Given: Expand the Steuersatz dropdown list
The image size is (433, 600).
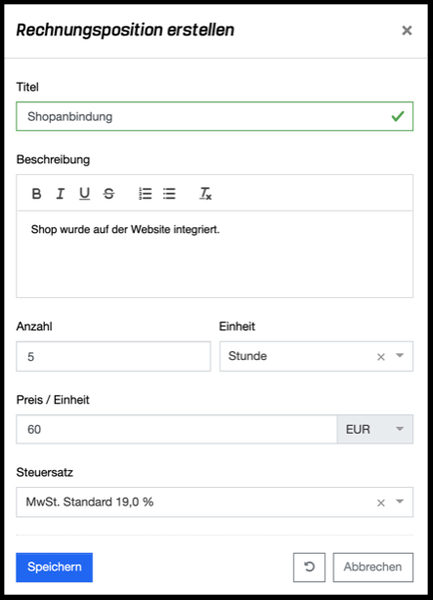Looking at the screenshot, I should click(400, 502).
